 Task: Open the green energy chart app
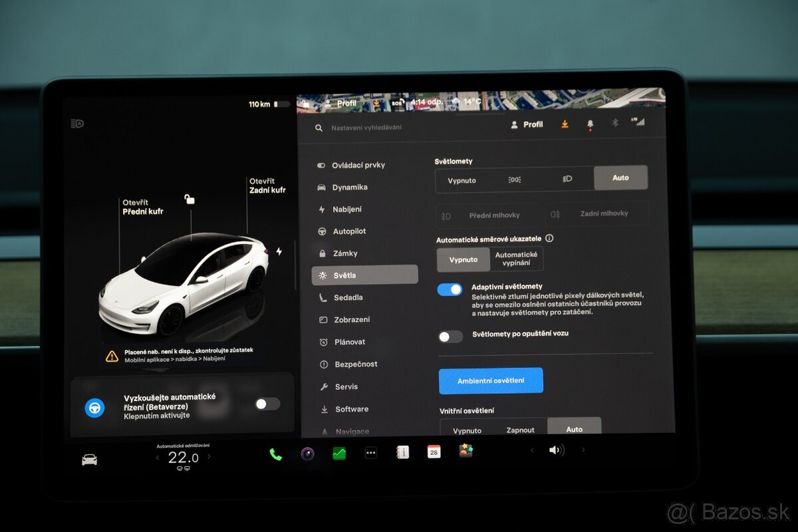338,453
